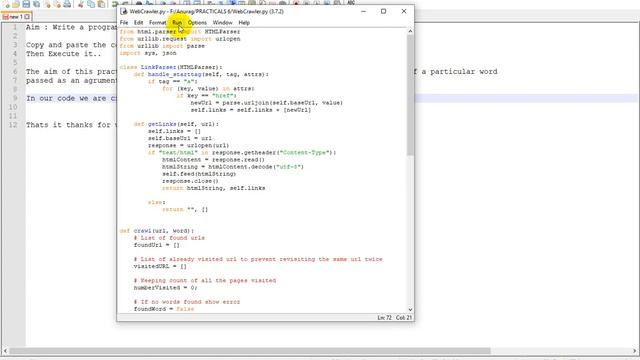
Task: Click the Cut scissors icon in Notepad++ toolbar
Action: click(80, 4)
